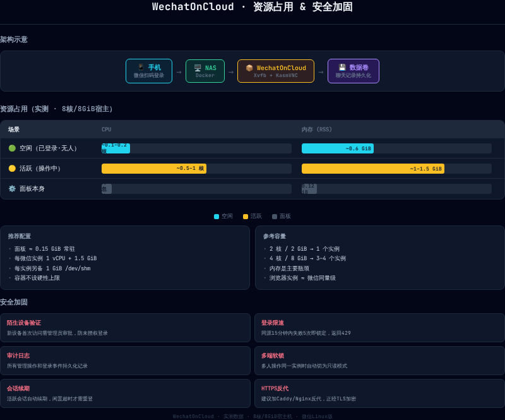Click the yellow 活跃 legend swatch
Viewport: 505px width, 420px height.
point(246,217)
